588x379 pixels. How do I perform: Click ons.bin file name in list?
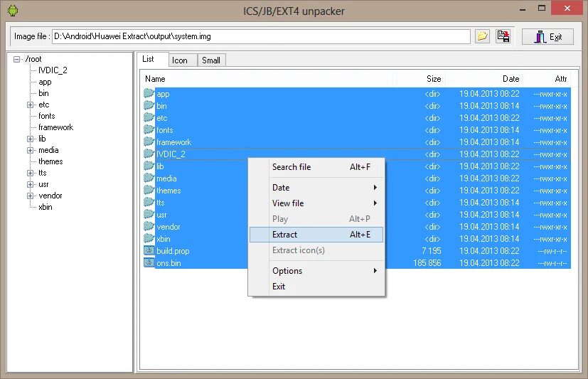(169, 263)
